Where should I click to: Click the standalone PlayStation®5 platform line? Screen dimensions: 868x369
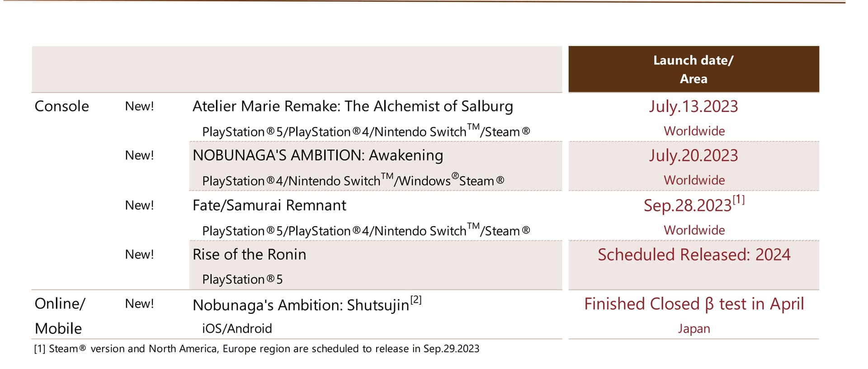pos(242,280)
